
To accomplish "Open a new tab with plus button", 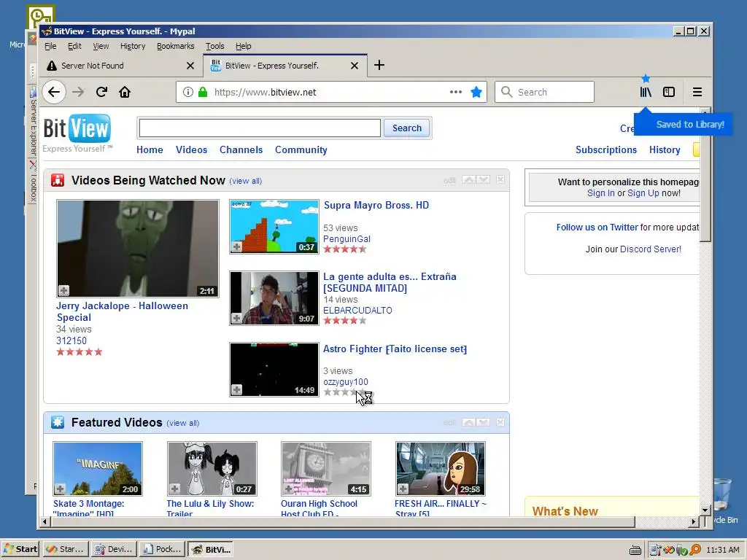I will tap(379, 65).
